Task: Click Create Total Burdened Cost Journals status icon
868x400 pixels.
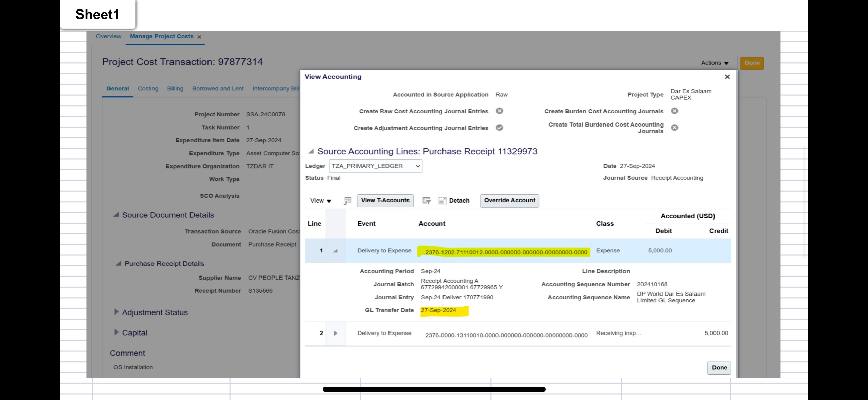Action: [674, 128]
